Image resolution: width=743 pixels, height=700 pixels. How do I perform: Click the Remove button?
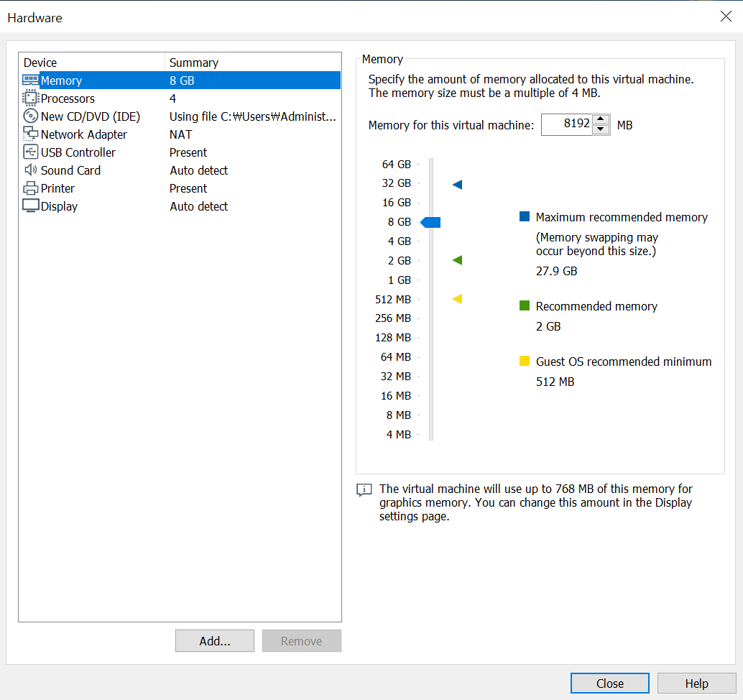click(x=301, y=641)
